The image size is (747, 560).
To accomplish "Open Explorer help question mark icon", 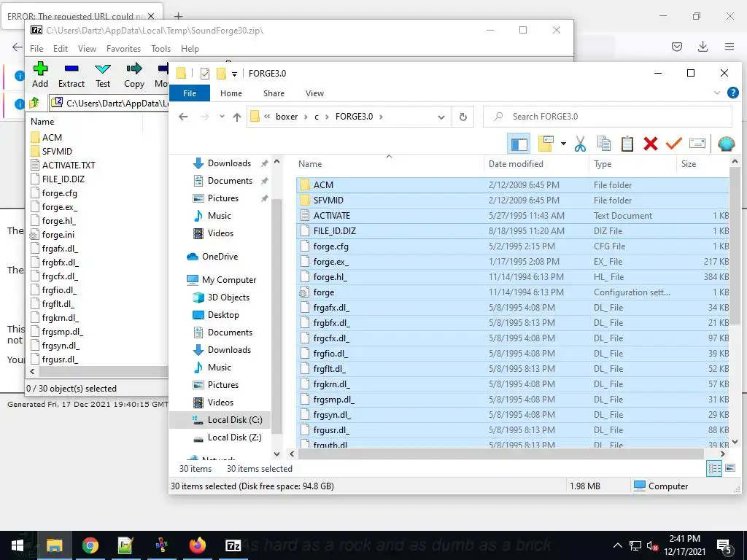I will click(732, 93).
